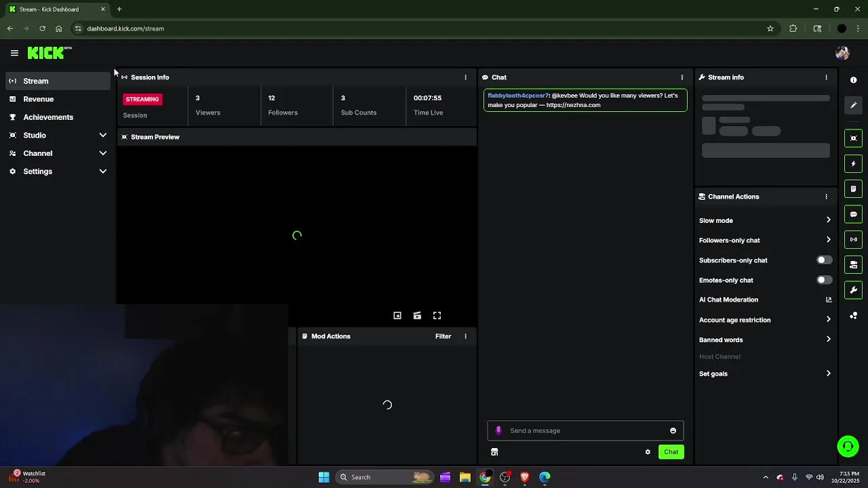
Task: Open Microsoft Edge from taskbar
Action: [x=545, y=477]
